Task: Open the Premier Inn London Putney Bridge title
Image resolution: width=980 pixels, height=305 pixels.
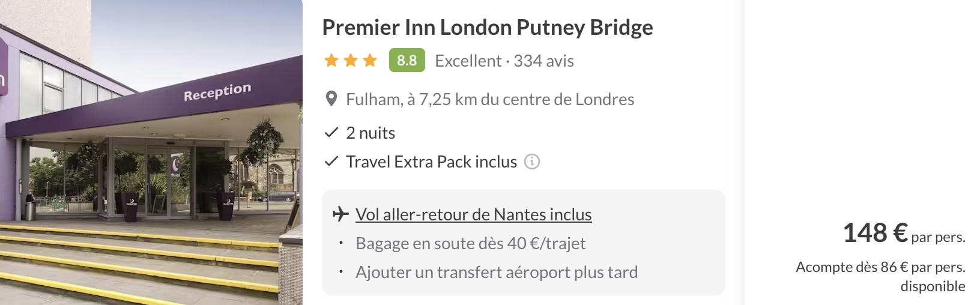Action: 487,28
